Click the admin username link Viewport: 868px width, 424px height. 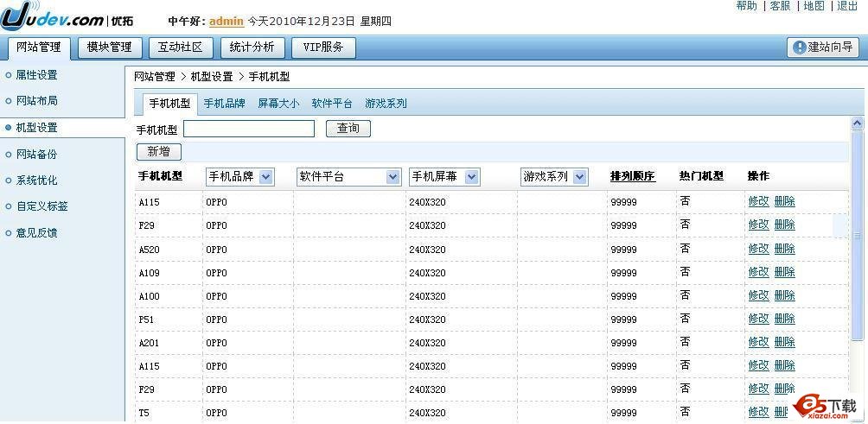point(227,22)
